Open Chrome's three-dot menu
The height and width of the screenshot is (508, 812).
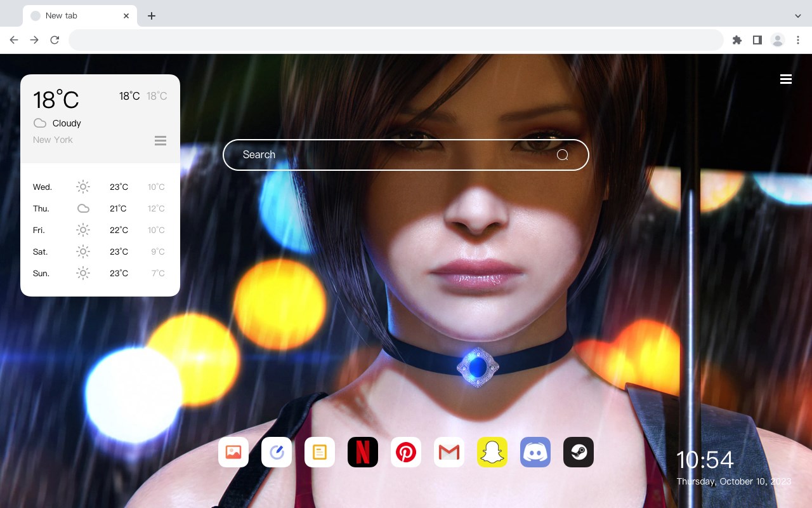[x=798, y=40]
